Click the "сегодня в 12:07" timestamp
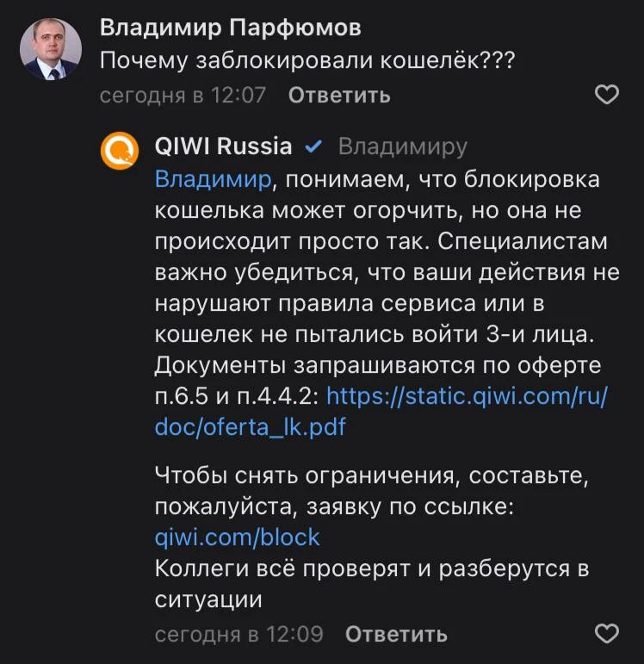This screenshot has width=644, height=664. tap(183, 95)
